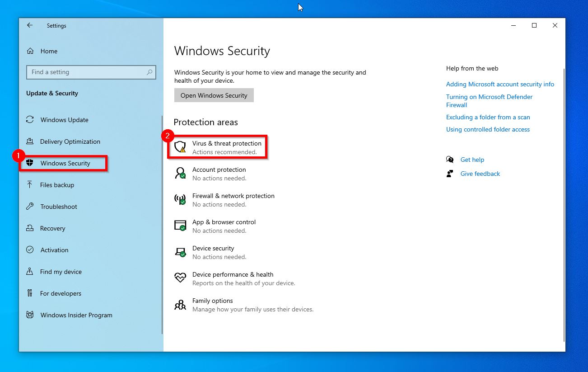The image size is (588, 372).
Task: Click the Windows Insider Program cat icon
Action: click(30, 315)
